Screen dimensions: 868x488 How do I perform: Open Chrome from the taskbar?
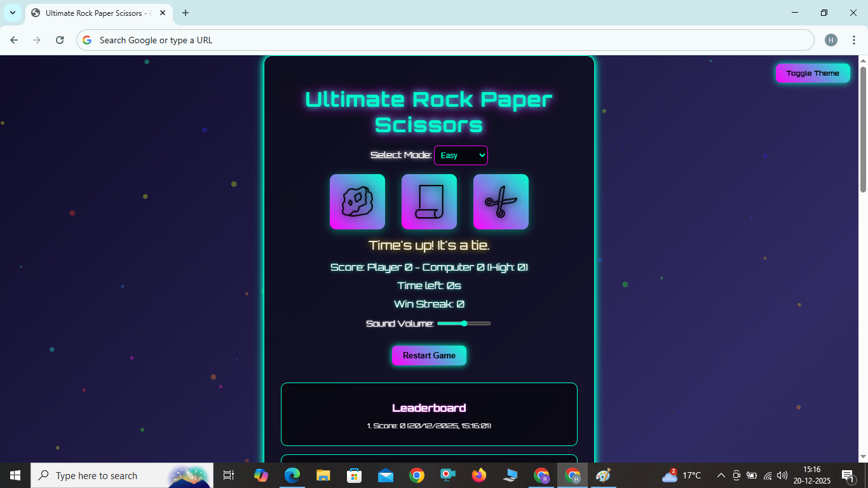(x=416, y=475)
